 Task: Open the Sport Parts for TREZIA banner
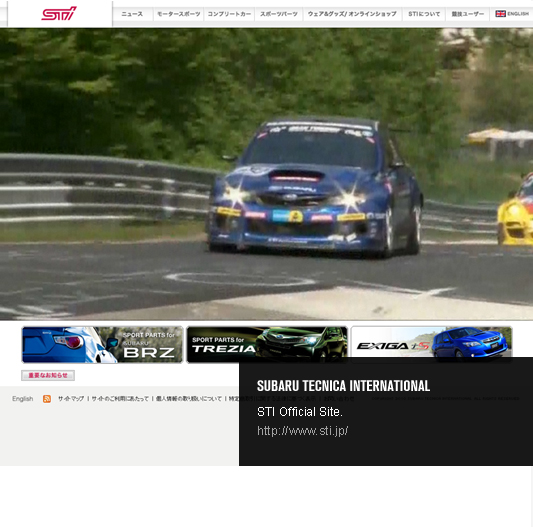267,344
